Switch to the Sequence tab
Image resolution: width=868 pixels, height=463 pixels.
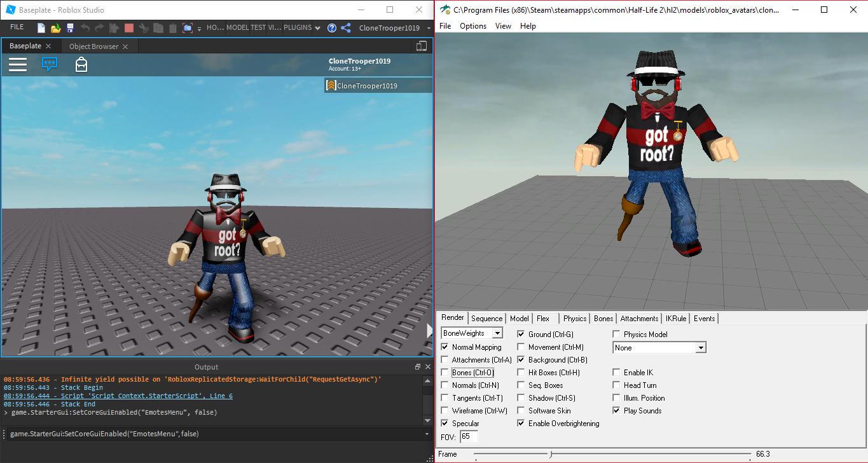[x=486, y=319]
